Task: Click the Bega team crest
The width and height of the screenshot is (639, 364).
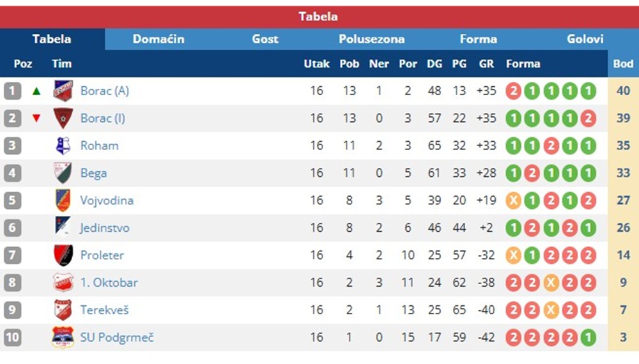Action: 63,173
